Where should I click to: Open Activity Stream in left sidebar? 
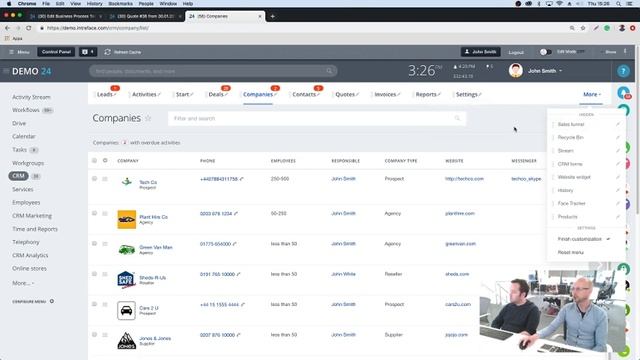point(31,97)
